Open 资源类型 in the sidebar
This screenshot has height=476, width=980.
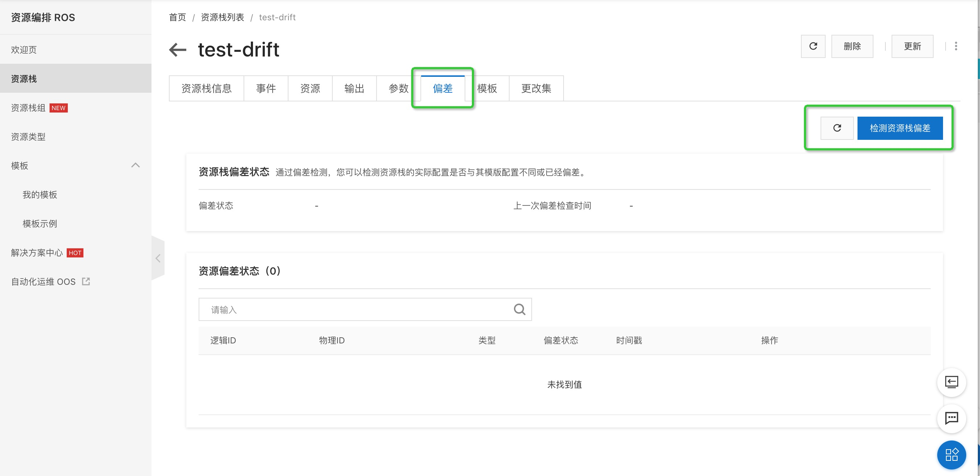pos(76,137)
